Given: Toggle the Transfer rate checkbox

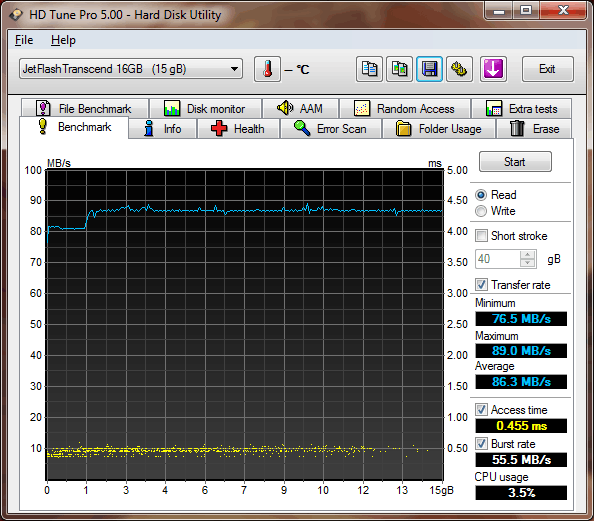Looking at the screenshot, I should pyautogui.click(x=481, y=285).
